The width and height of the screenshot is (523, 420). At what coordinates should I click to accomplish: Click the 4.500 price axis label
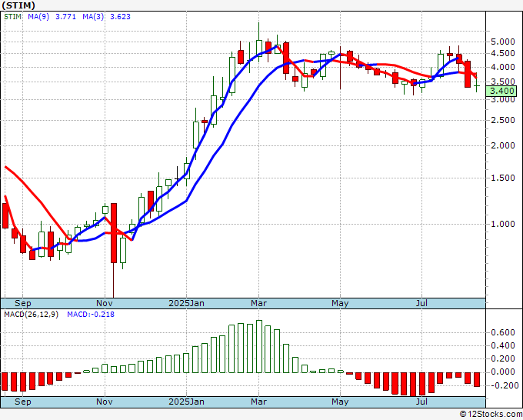(x=503, y=53)
